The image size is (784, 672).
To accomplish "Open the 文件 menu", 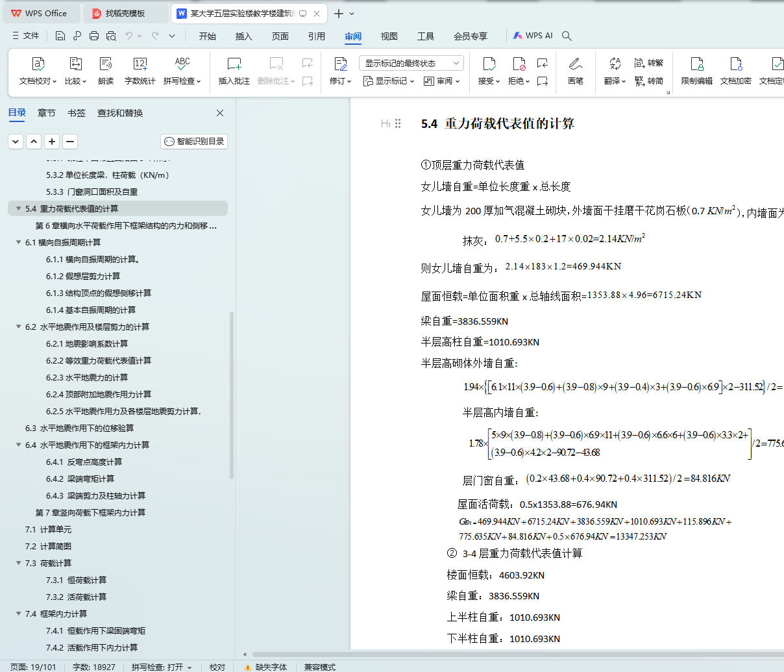I will click(x=26, y=36).
